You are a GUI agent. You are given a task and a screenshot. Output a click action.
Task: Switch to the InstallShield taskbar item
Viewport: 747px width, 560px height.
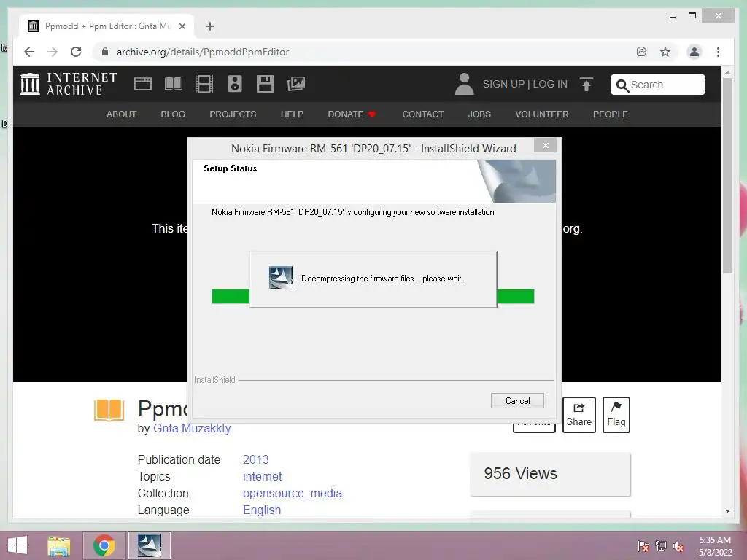[x=149, y=545]
